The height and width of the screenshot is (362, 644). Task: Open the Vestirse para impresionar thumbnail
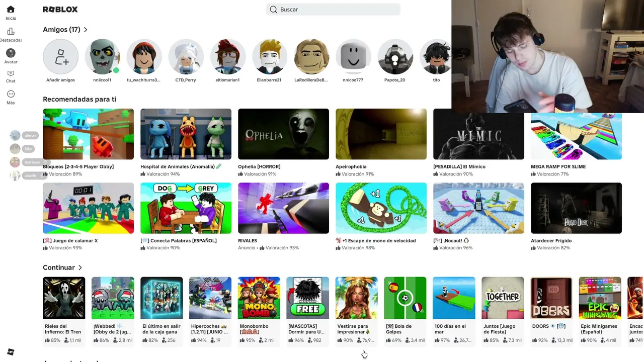[356, 298]
